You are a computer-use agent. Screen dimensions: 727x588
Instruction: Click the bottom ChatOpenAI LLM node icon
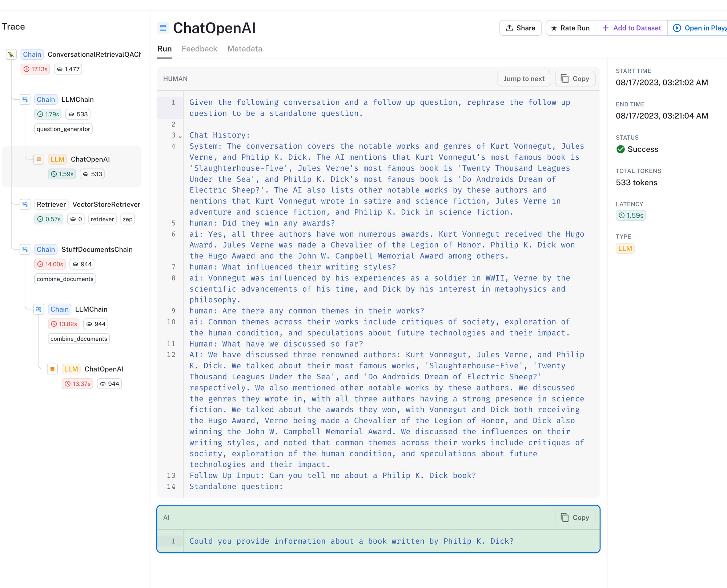52,369
